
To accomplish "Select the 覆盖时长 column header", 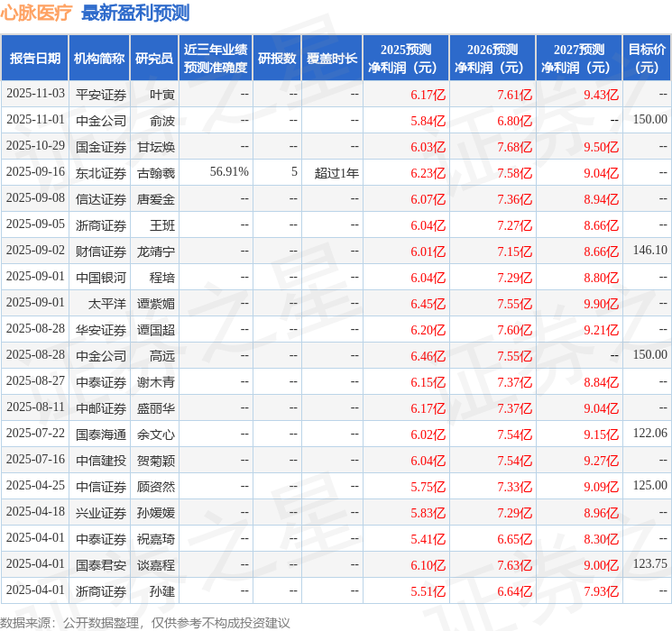I will tap(331, 59).
